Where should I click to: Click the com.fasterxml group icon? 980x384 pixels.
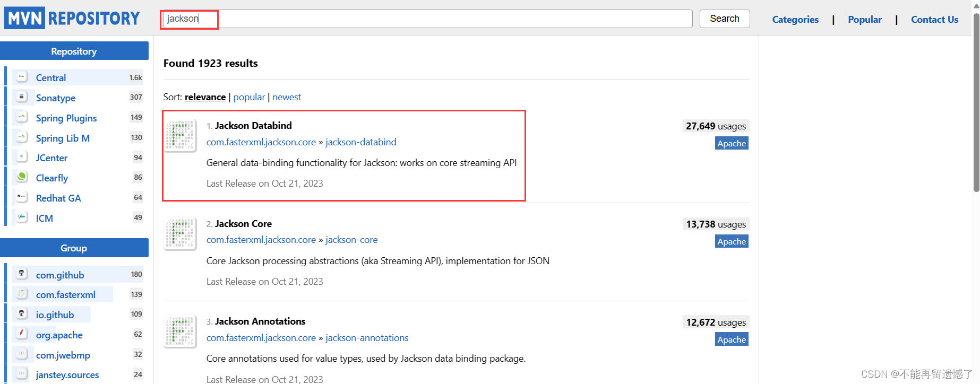22,294
